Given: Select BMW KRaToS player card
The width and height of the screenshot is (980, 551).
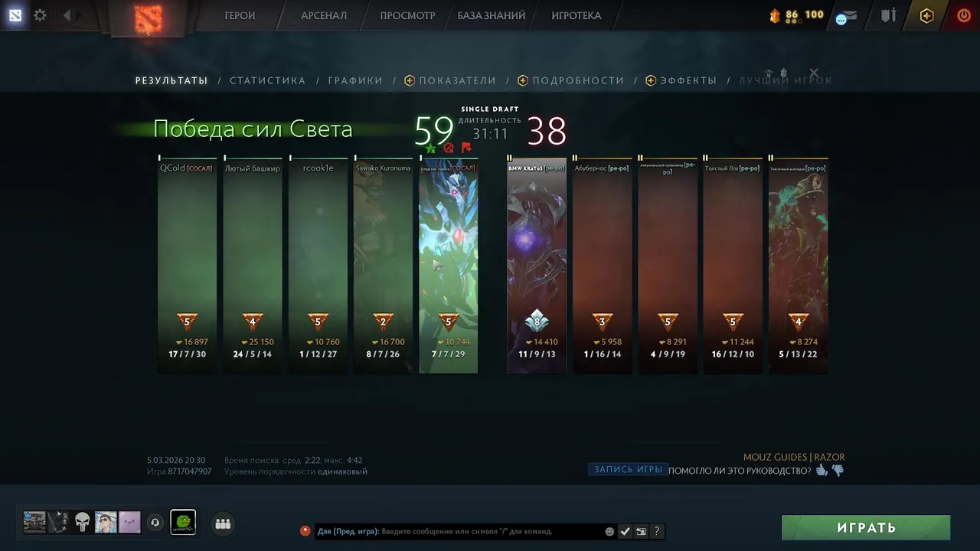Looking at the screenshot, I should click(x=537, y=266).
